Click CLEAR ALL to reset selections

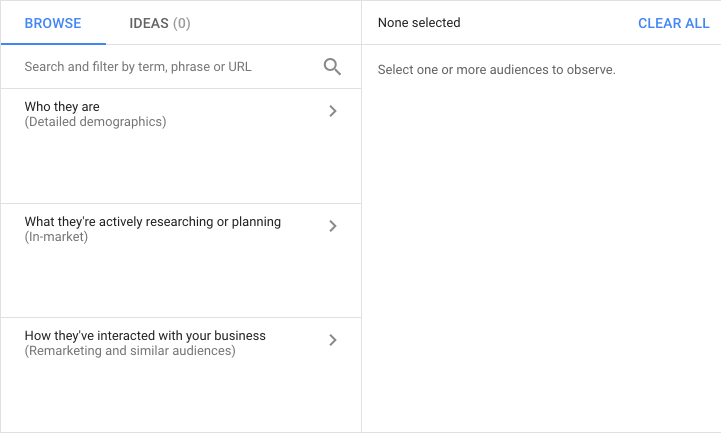tap(673, 23)
